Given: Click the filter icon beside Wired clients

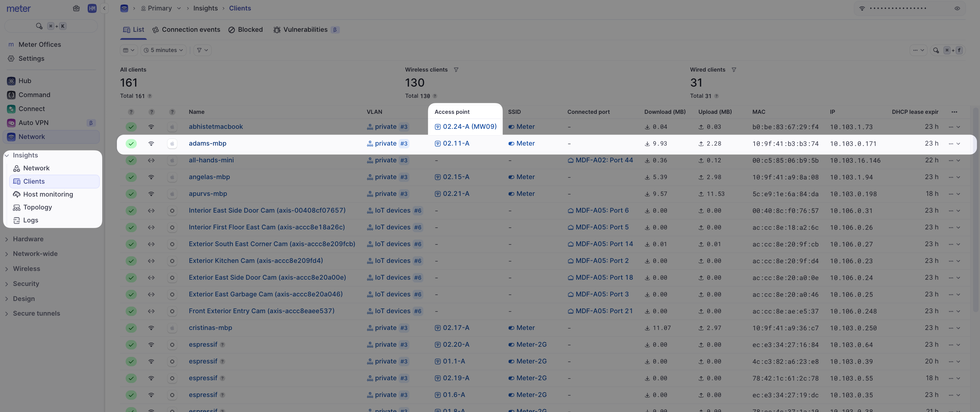Looking at the screenshot, I should tap(734, 69).
